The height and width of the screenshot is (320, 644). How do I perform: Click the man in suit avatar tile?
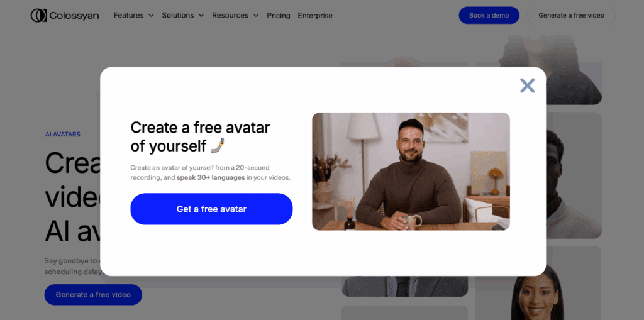(404, 286)
